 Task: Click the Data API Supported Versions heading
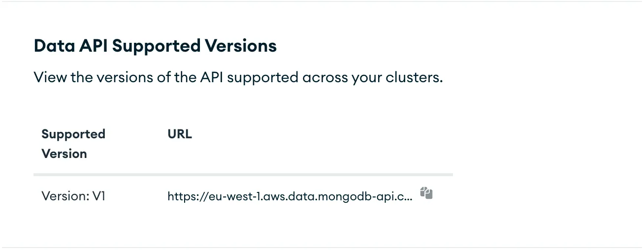pos(155,46)
